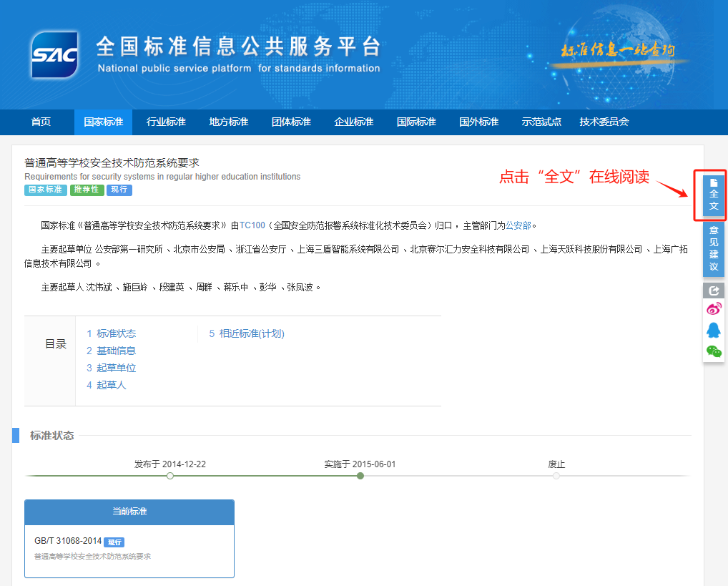Image resolution: width=728 pixels, height=586 pixels.
Task: Click the TC100 committee link
Action: click(x=252, y=225)
